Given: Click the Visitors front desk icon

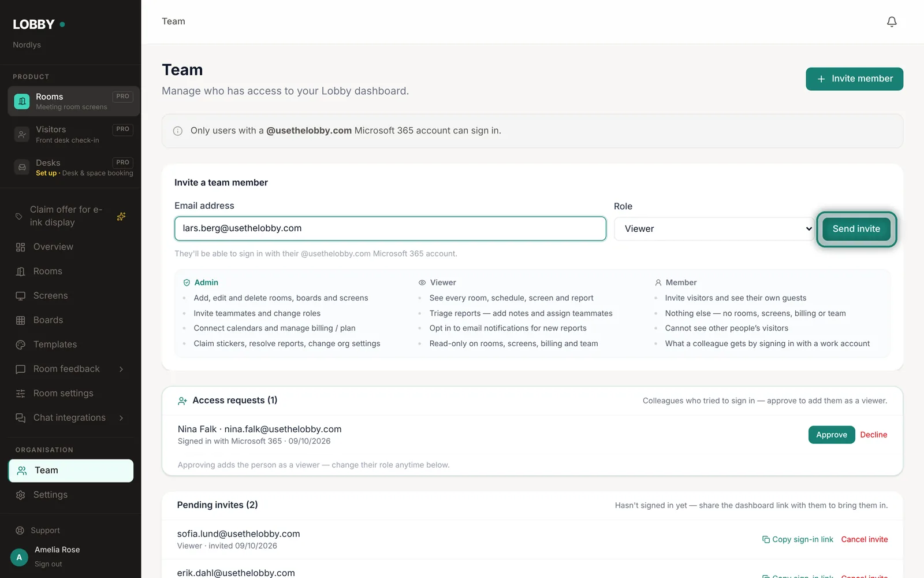Looking at the screenshot, I should click(x=22, y=134).
